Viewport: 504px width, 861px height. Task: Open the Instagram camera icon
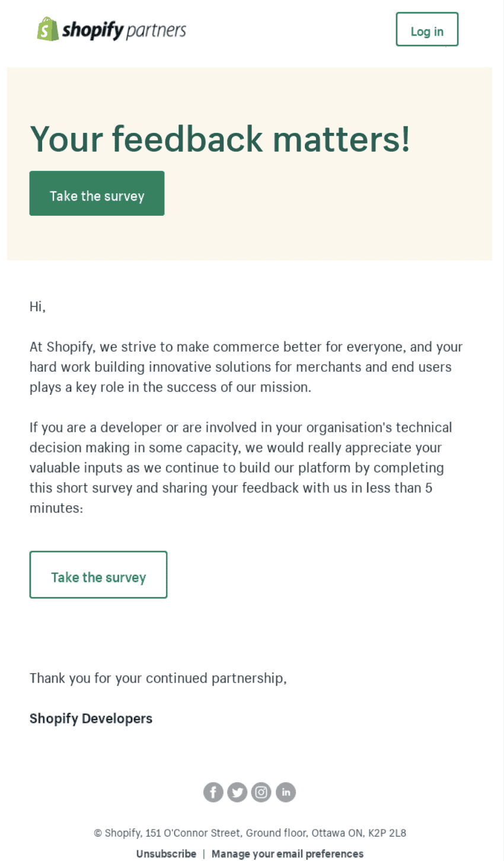pyautogui.click(x=261, y=792)
